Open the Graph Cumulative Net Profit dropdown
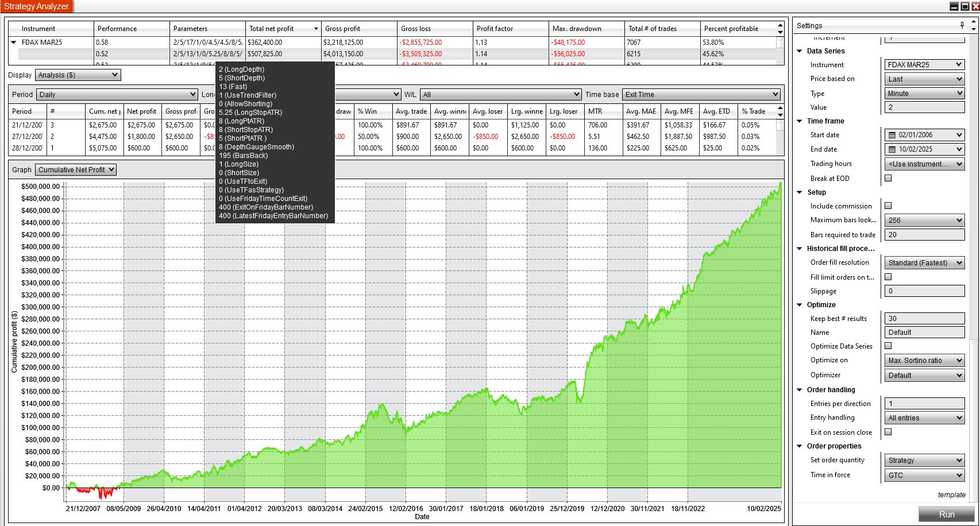980x526 pixels. coord(76,170)
